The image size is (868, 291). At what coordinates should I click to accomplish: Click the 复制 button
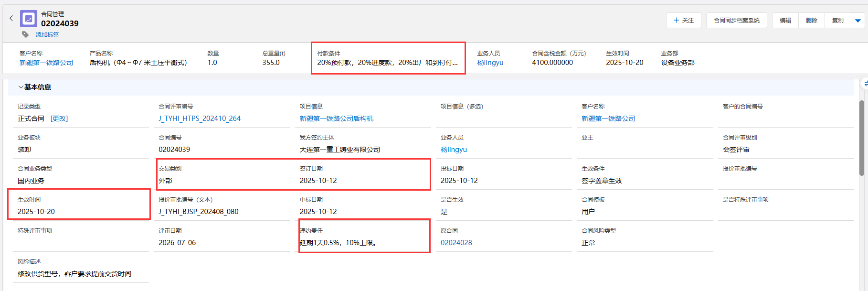(837, 21)
